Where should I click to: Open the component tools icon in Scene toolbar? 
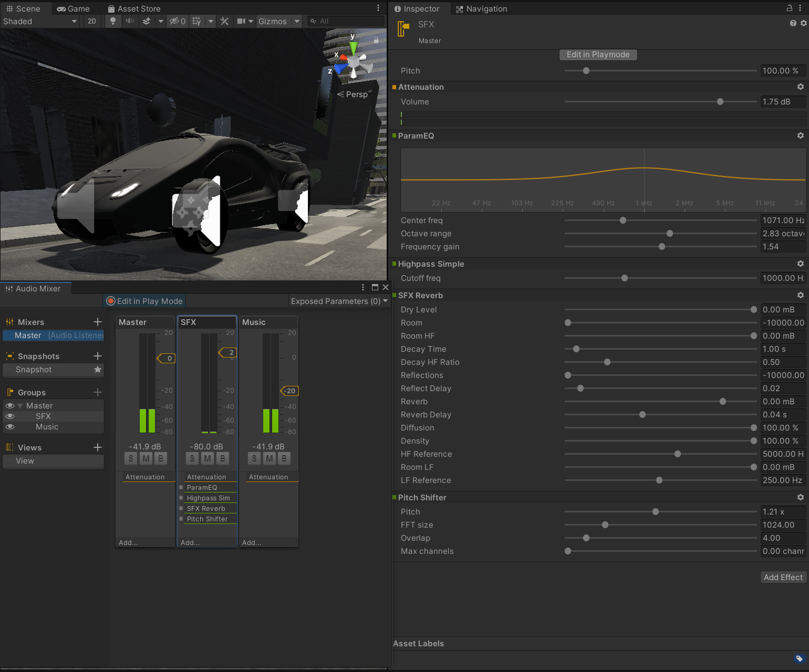click(x=224, y=21)
